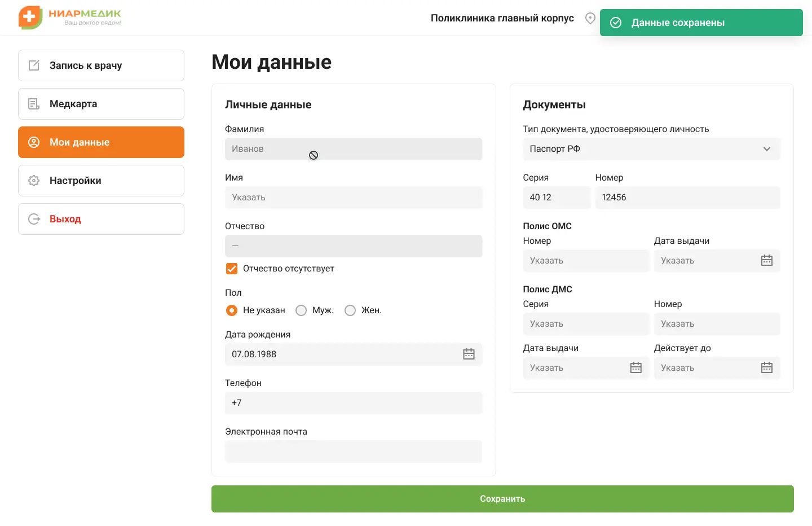This screenshot has height=526, width=812.
Task: Go to Медкарта menu item
Action: tap(101, 104)
